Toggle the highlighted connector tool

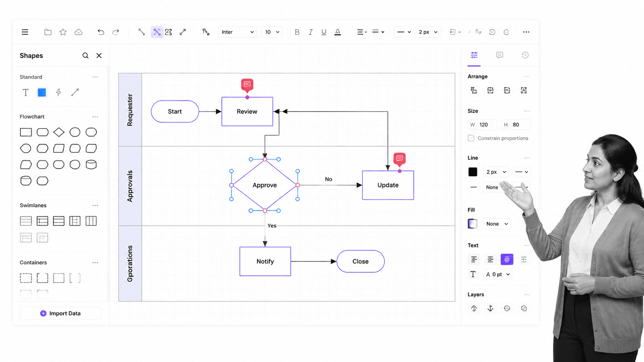[x=157, y=32]
